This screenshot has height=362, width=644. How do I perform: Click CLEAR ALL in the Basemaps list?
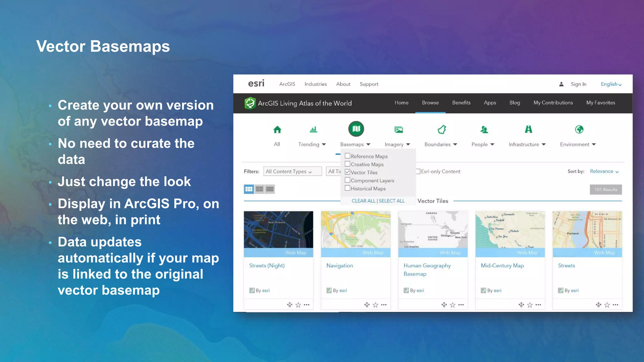[364, 201]
